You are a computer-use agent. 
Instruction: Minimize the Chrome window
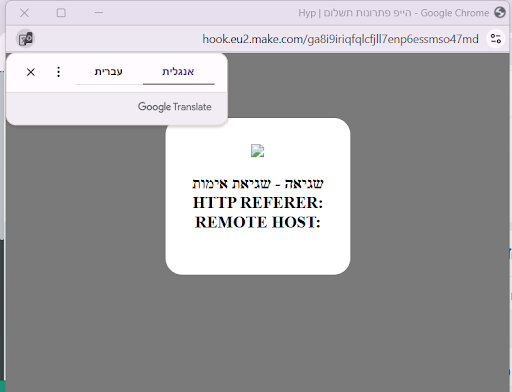click(99, 13)
